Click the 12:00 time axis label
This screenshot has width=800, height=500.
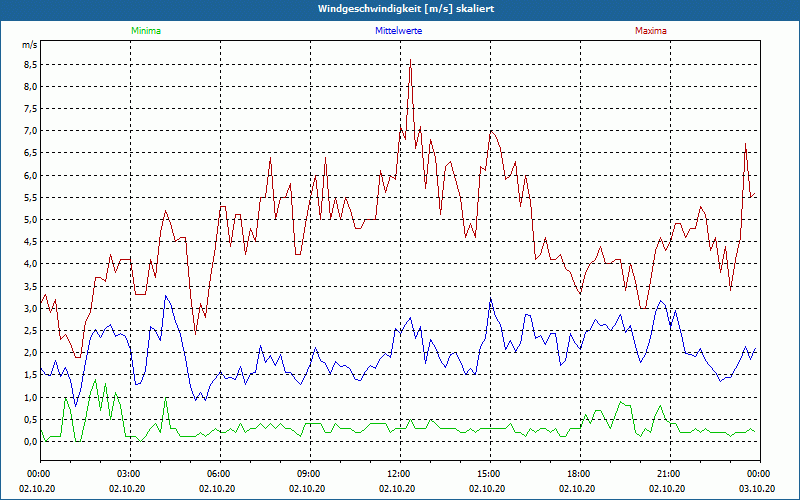pos(400,474)
